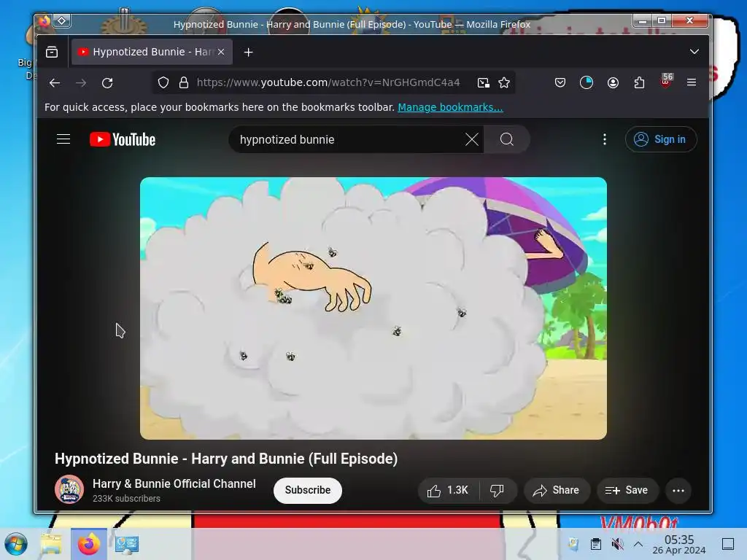Open the notes tray icon
747x560 pixels.
tap(573, 544)
